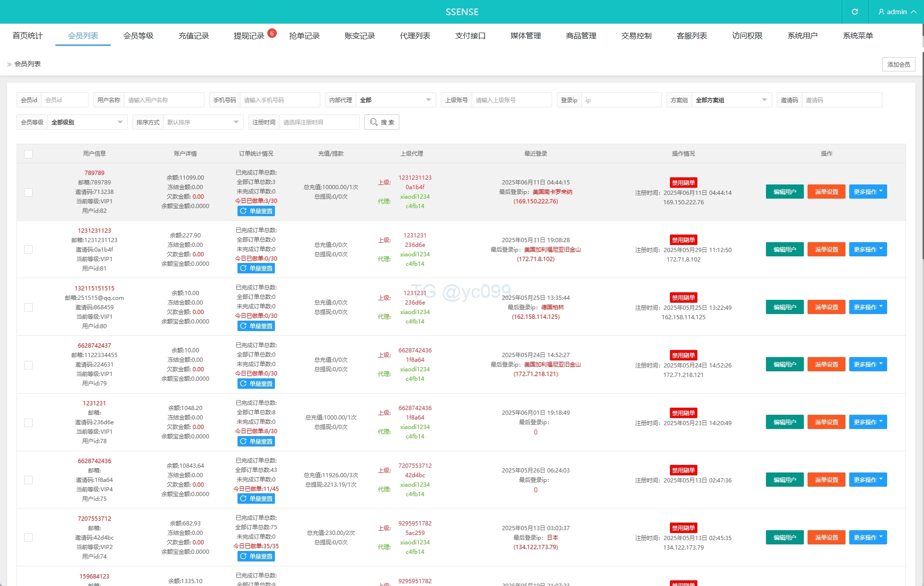Expand the 会员等级 level dropdown
924x586 pixels.
point(87,122)
